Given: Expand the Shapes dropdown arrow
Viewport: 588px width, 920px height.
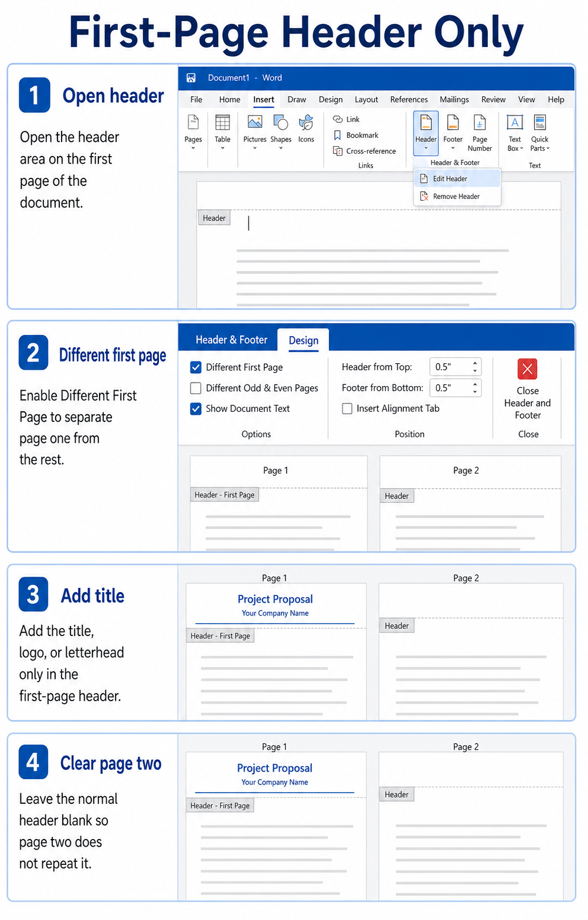Looking at the screenshot, I should point(281,148).
